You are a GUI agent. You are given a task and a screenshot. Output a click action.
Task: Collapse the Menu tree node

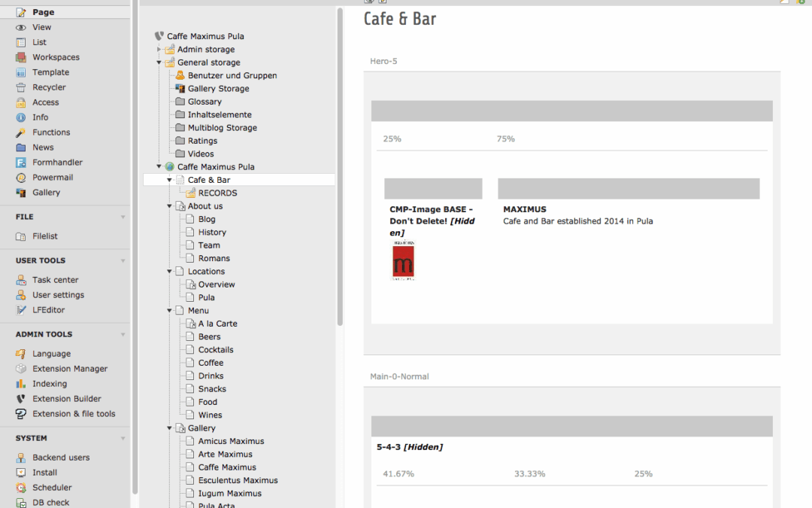[x=169, y=311]
